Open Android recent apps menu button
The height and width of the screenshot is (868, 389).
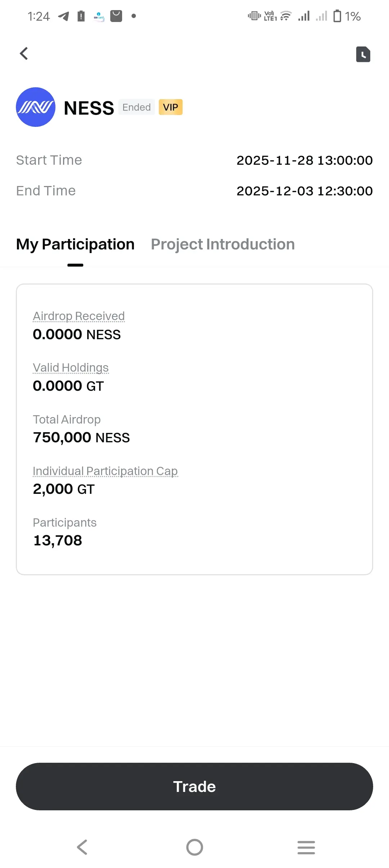pyautogui.click(x=306, y=847)
